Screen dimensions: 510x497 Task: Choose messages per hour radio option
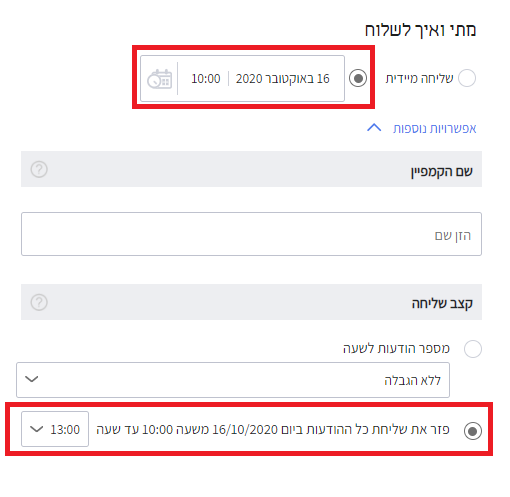click(x=473, y=349)
